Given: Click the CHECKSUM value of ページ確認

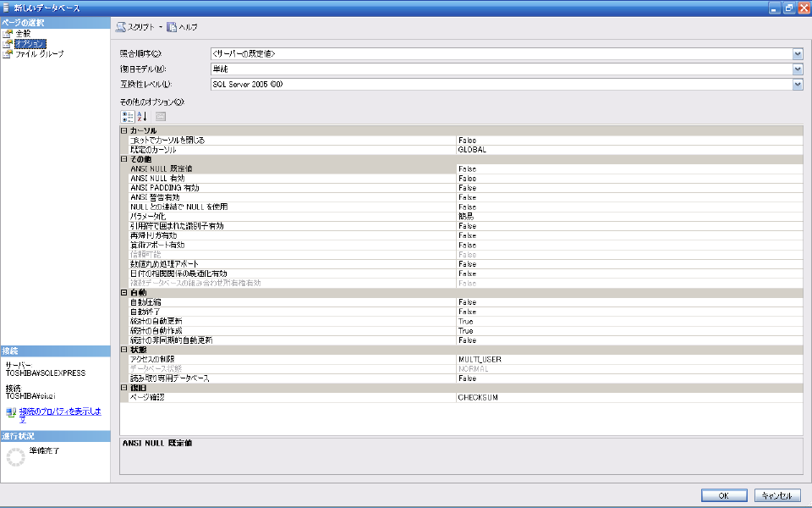Looking at the screenshot, I should tap(478, 398).
